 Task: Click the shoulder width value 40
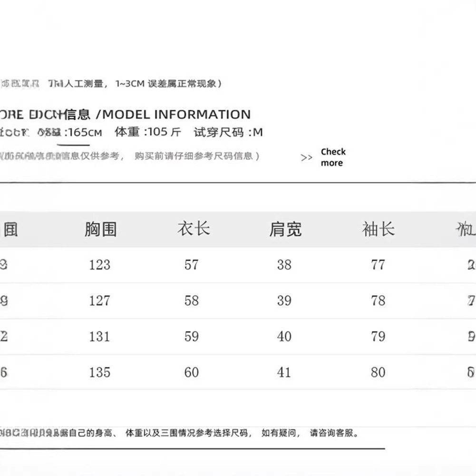284,336
